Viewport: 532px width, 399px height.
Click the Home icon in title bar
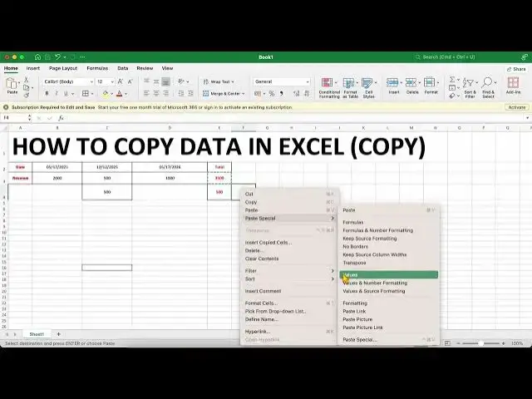[37, 57]
